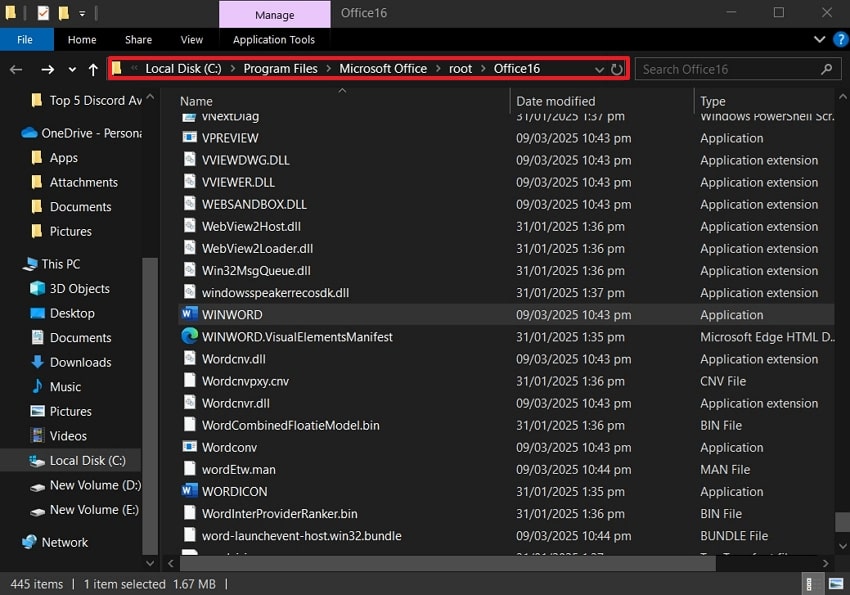Open Customize Quick Access Toolbar dropdown

[x=82, y=14]
